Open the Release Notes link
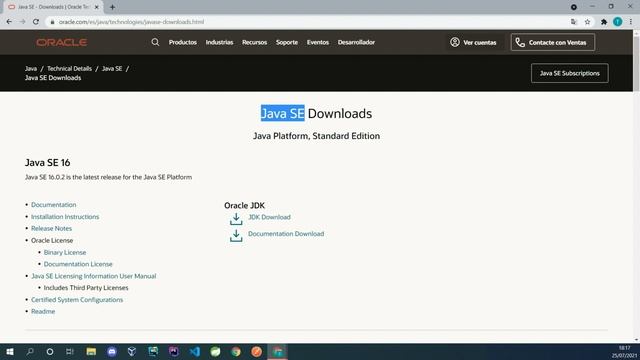Image resolution: width=640 pixels, height=360 pixels. 51,229
